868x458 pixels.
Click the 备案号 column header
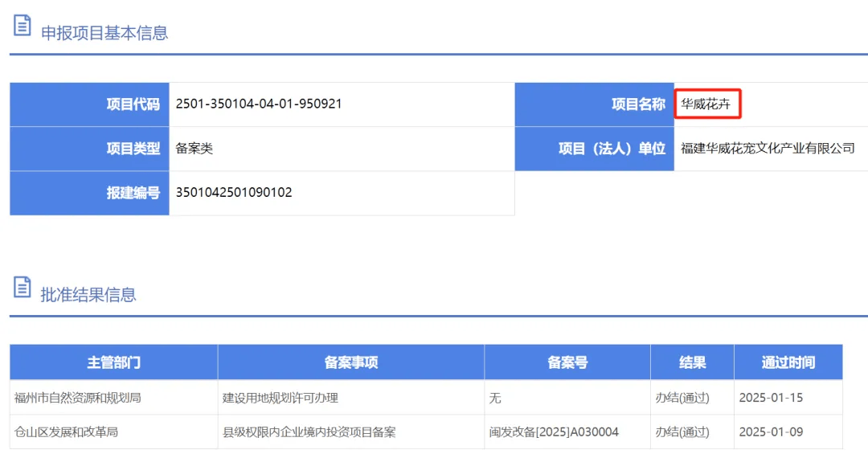(567, 362)
